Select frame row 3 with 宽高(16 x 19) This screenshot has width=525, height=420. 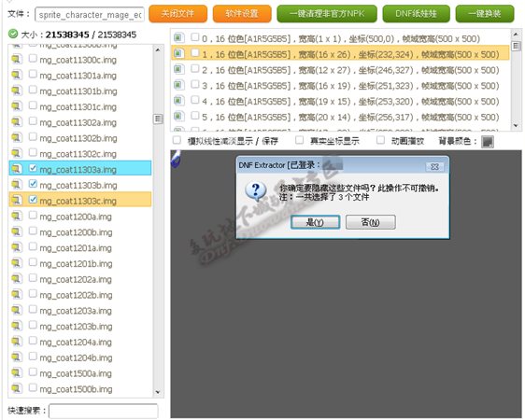pos(341,86)
